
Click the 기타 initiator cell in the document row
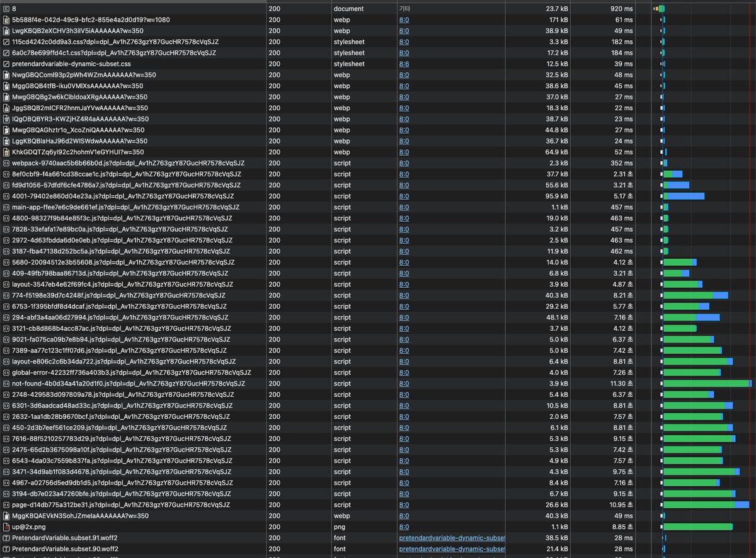point(404,9)
